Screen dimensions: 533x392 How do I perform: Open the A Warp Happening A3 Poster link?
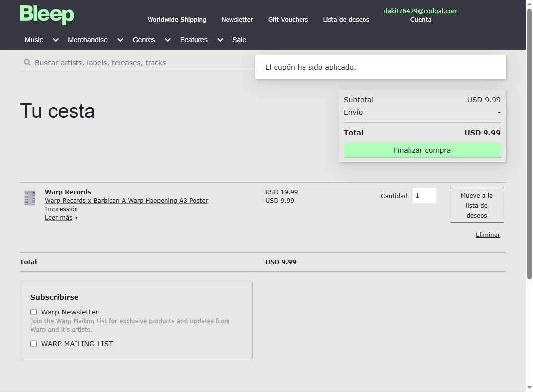[126, 201]
